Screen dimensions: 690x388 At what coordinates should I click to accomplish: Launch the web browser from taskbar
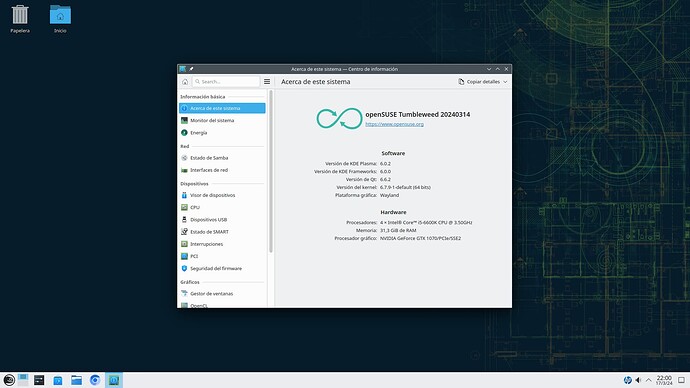(x=95, y=380)
